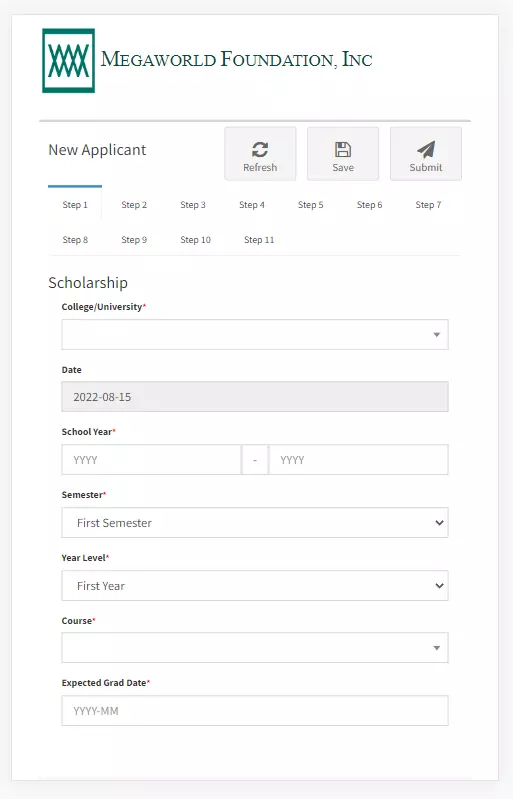Focus the School Year end YYYY field
Screen dimensions: 513x799
(x=359, y=460)
